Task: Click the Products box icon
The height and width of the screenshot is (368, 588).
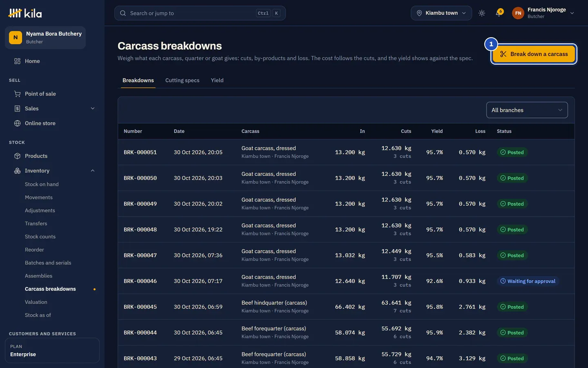Action: coord(17,156)
